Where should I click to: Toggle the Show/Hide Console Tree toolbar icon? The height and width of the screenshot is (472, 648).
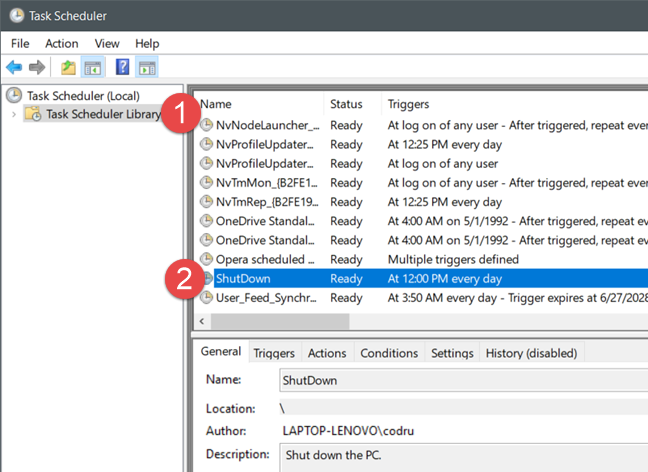(x=93, y=67)
